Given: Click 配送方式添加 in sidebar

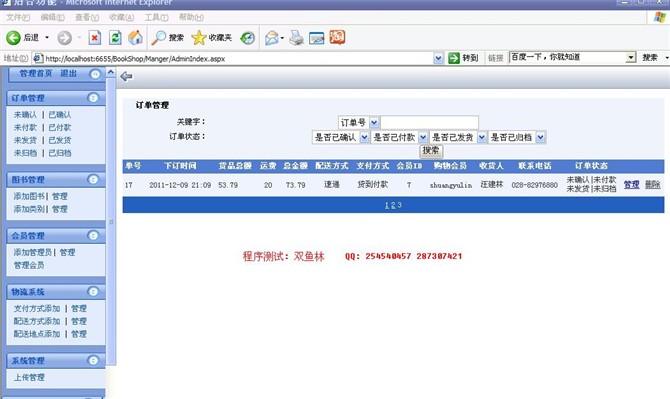Looking at the screenshot, I should click(37, 321).
